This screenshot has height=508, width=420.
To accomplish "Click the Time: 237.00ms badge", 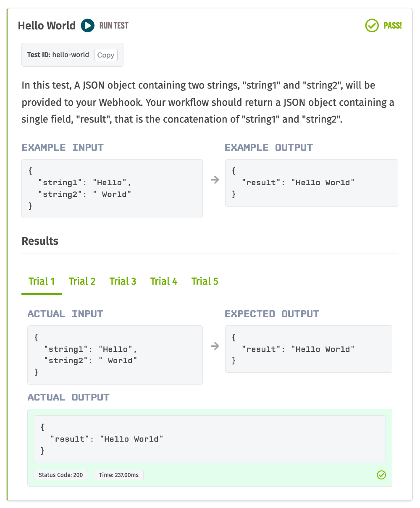I will [118, 475].
